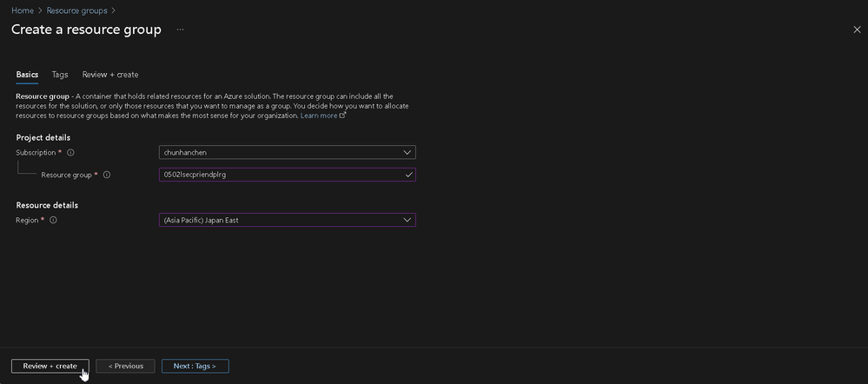Image resolution: width=868 pixels, height=384 pixels.
Task: Switch to the Tags tab
Action: click(x=60, y=75)
